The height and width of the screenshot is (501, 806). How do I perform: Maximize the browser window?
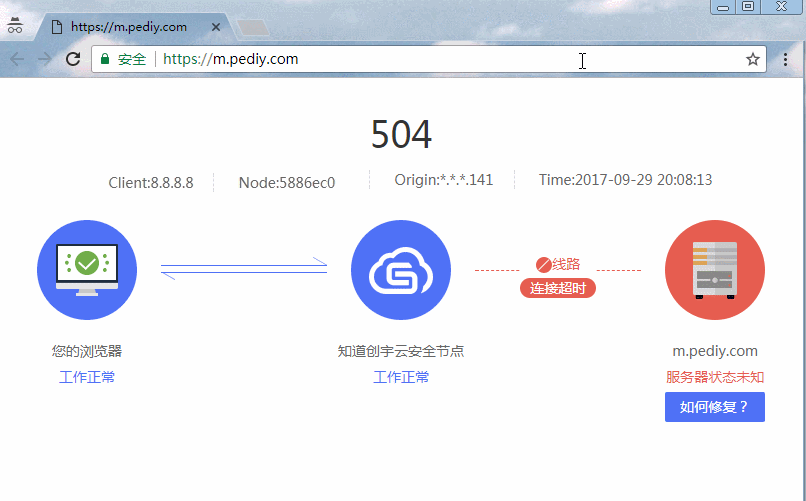pos(748,7)
